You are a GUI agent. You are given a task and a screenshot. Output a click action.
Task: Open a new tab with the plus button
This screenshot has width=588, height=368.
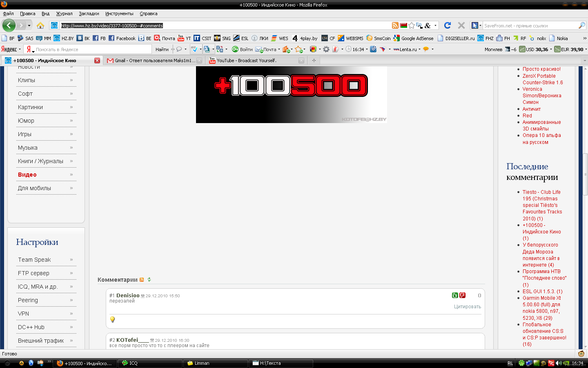pos(314,61)
